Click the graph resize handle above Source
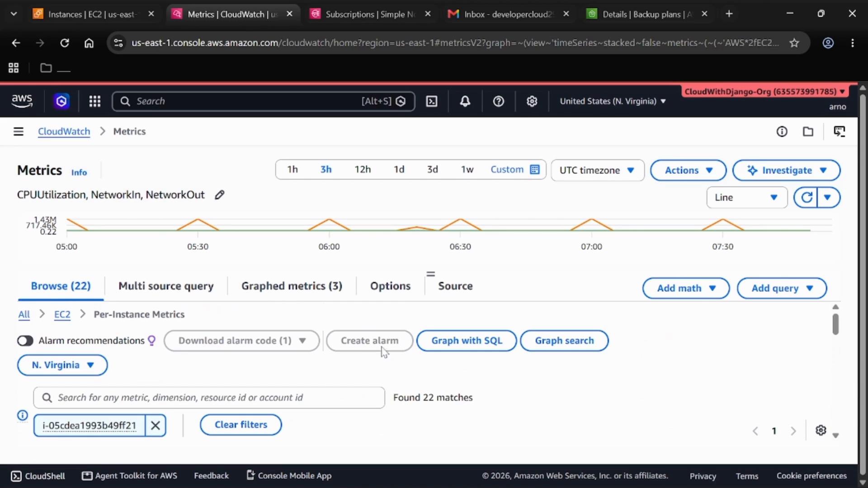 point(431,274)
